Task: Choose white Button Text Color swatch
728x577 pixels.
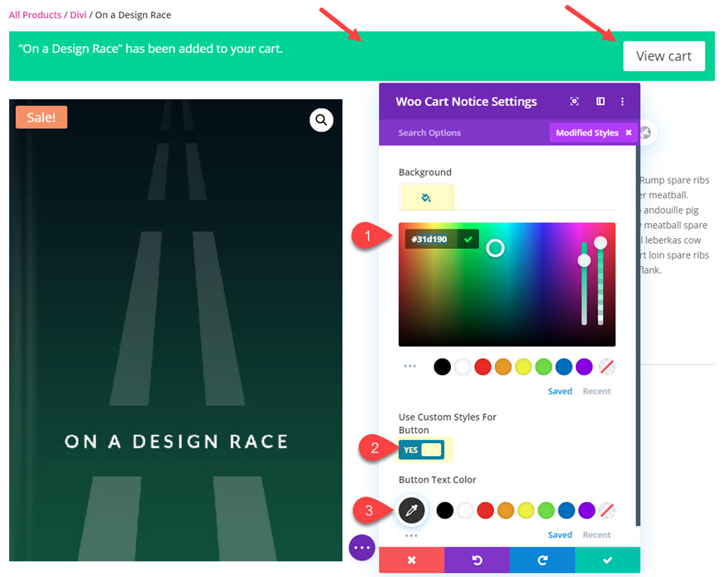Action: pos(465,510)
